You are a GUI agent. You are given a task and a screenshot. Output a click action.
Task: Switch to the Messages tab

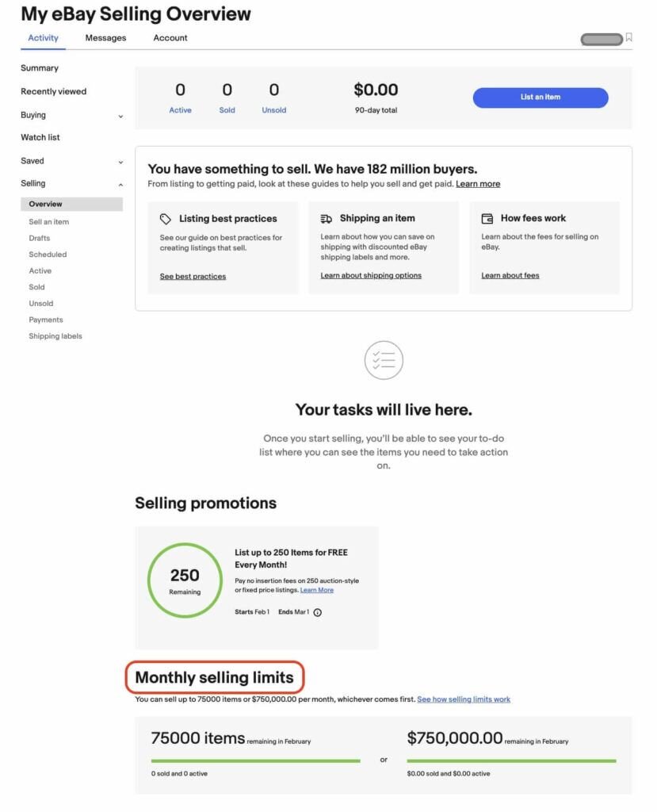click(x=105, y=37)
